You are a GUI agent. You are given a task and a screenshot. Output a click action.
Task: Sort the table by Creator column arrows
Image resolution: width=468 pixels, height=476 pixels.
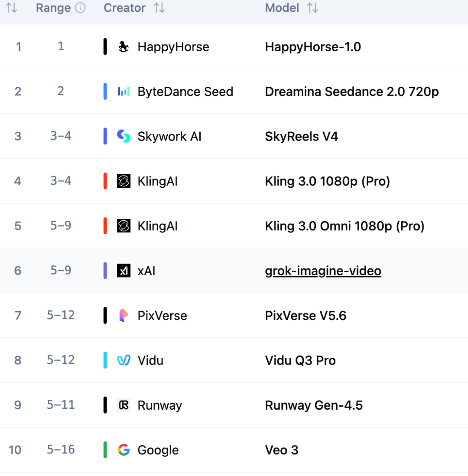tap(159, 8)
